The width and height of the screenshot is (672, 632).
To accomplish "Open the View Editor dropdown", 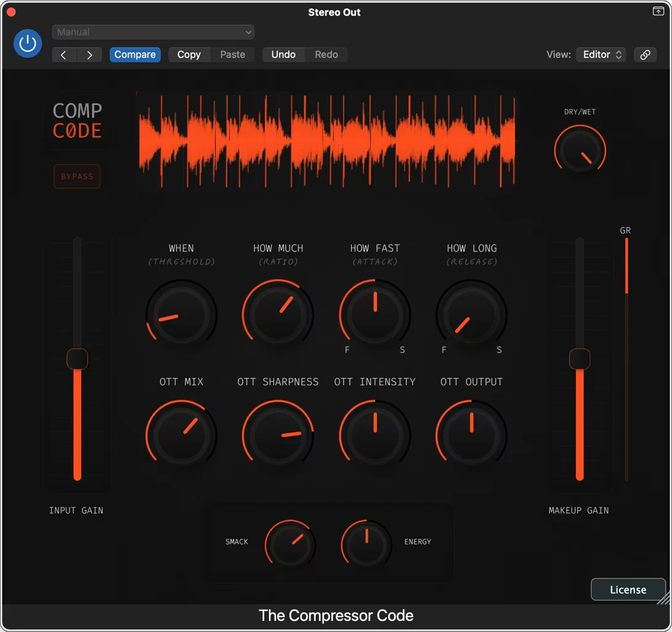I will [601, 55].
